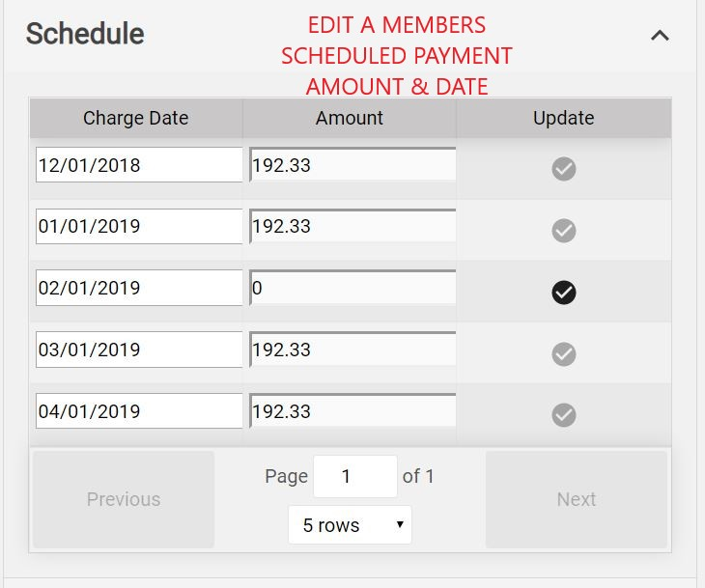
Task: Click amount field in 12/01/2018 row
Action: click(x=352, y=165)
